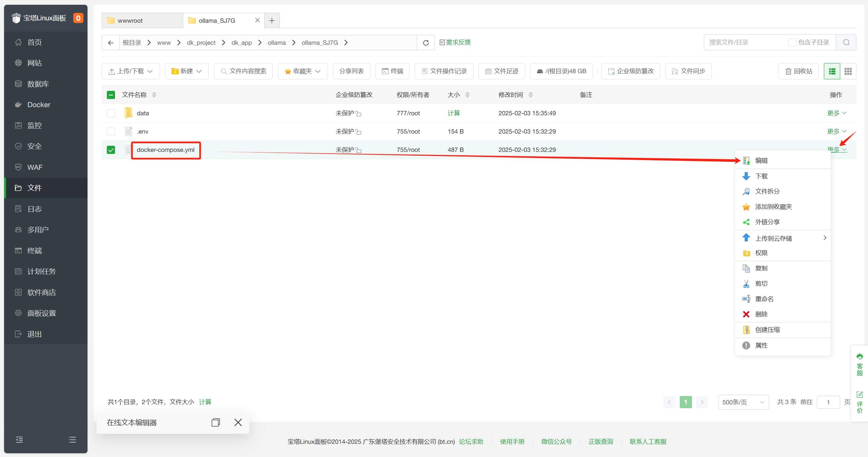Click the bottom sidebar list icon
The width and height of the screenshot is (868, 457).
coord(72,440)
